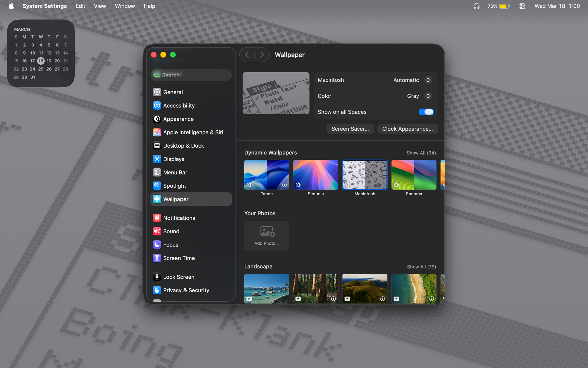Click the Screen Time hourglass icon
The image size is (588, 368).
(x=157, y=258)
